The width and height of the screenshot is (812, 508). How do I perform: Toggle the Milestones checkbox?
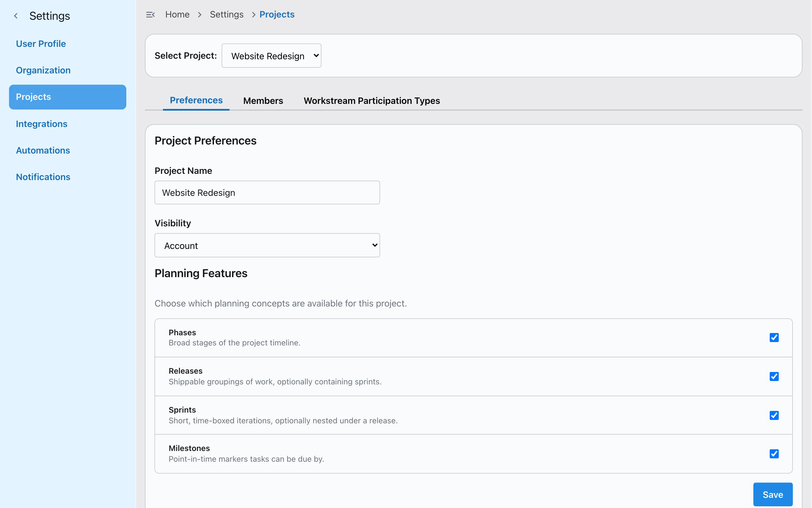click(774, 454)
